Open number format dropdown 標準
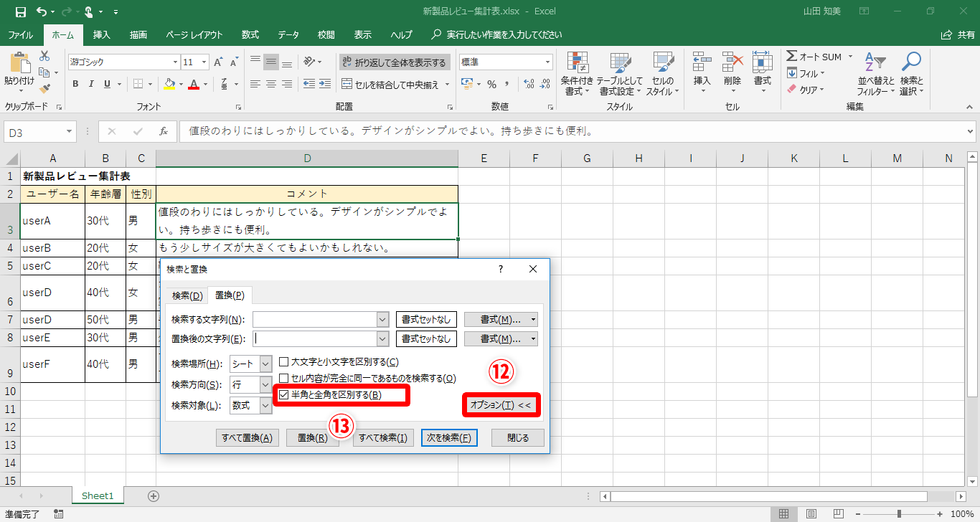980x522 pixels. [548, 62]
